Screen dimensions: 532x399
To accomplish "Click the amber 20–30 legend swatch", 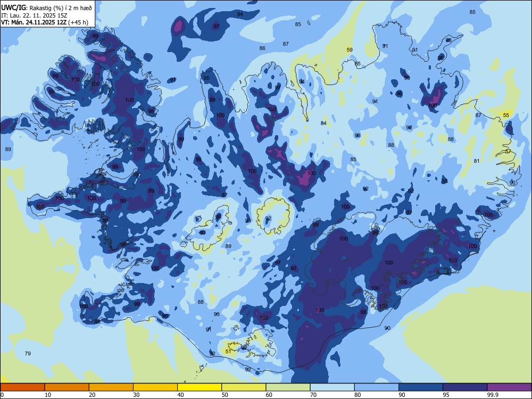I will pyautogui.click(x=111, y=387).
